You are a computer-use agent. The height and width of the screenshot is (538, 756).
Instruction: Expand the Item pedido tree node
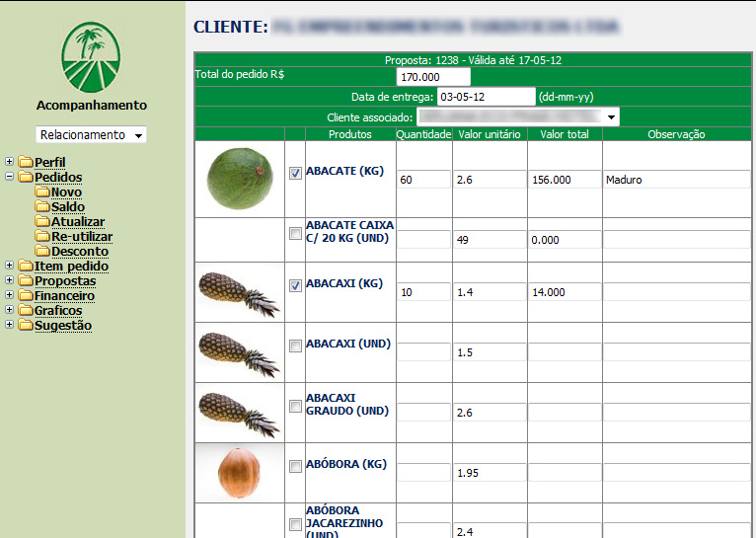point(9,266)
